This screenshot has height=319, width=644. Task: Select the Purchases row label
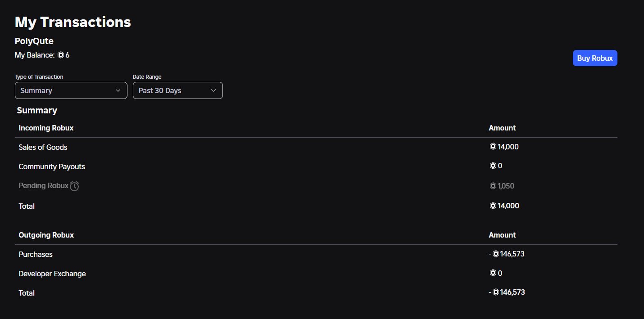pos(36,254)
